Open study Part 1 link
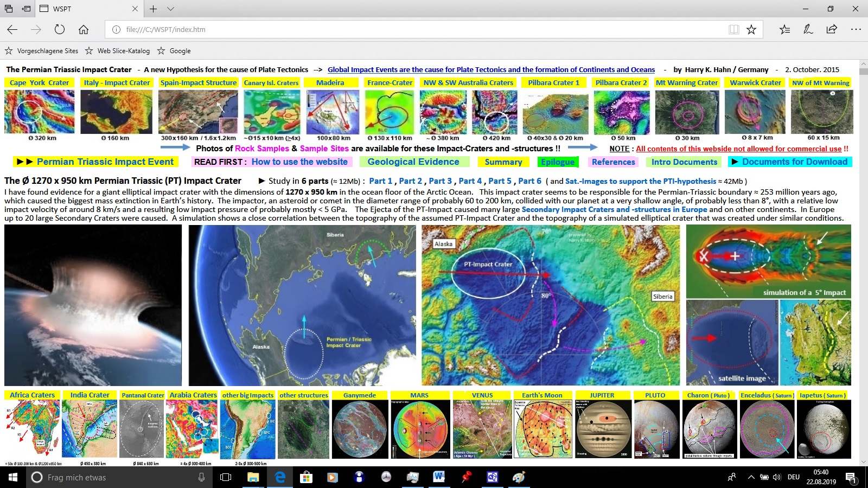Viewport: 868px width, 488px height. (x=381, y=181)
